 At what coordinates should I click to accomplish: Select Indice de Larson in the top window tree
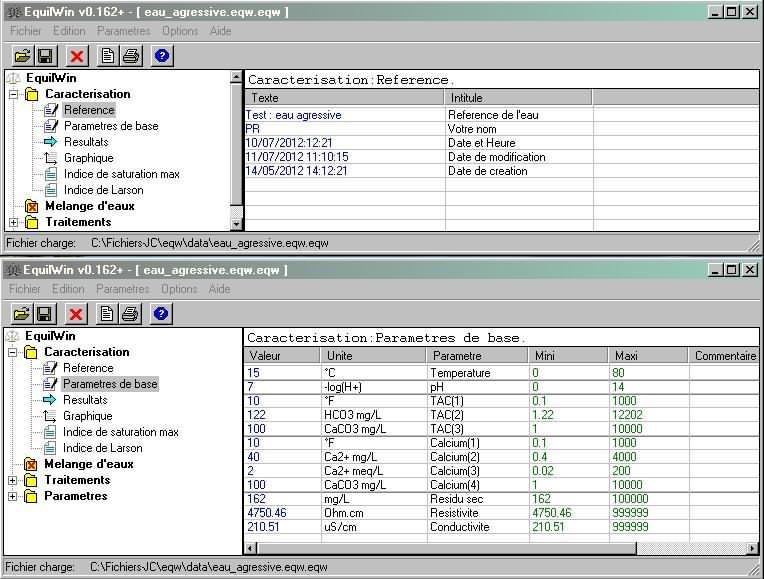coord(104,190)
